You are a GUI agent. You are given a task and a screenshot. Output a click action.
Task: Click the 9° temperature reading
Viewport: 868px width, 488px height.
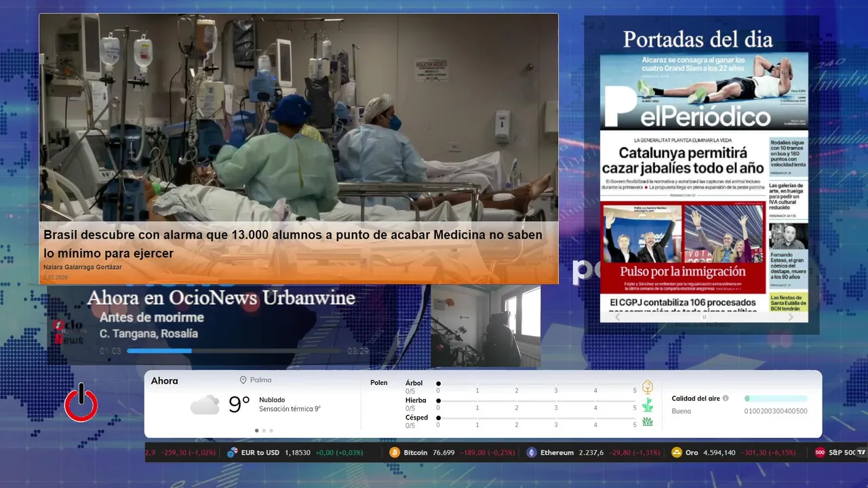point(239,405)
